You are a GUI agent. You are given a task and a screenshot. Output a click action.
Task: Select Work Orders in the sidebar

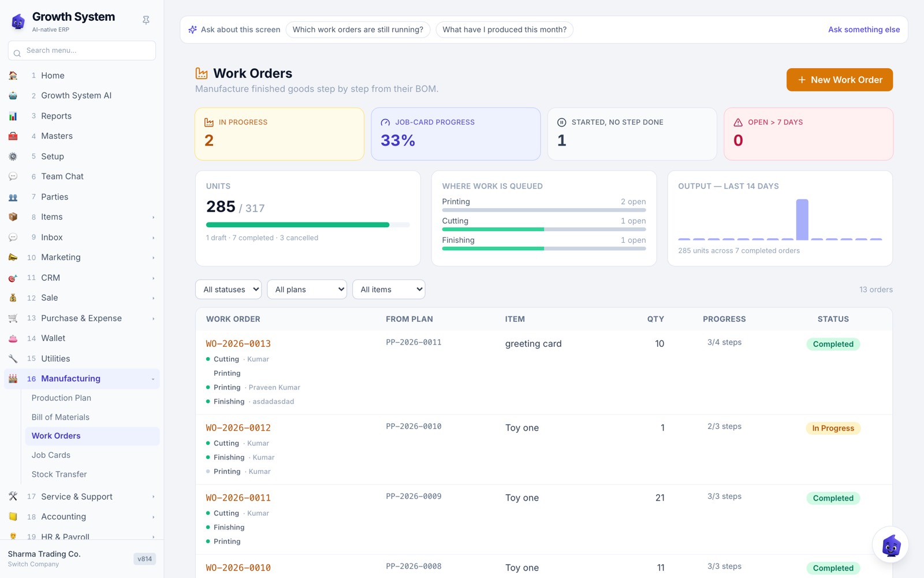tap(92, 436)
